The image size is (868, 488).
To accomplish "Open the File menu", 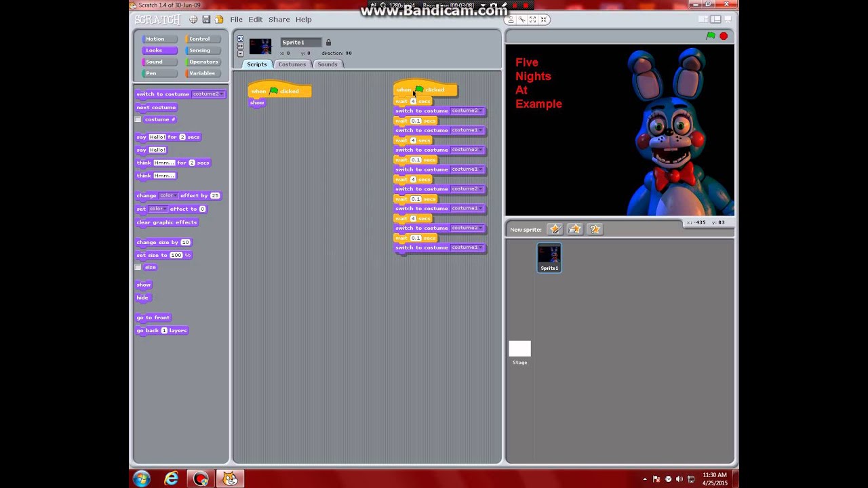I will [x=236, y=20].
